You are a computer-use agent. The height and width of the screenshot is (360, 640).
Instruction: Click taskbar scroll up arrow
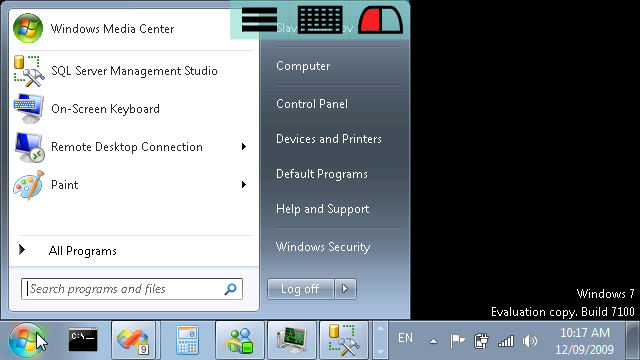pyautogui.click(x=380, y=329)
